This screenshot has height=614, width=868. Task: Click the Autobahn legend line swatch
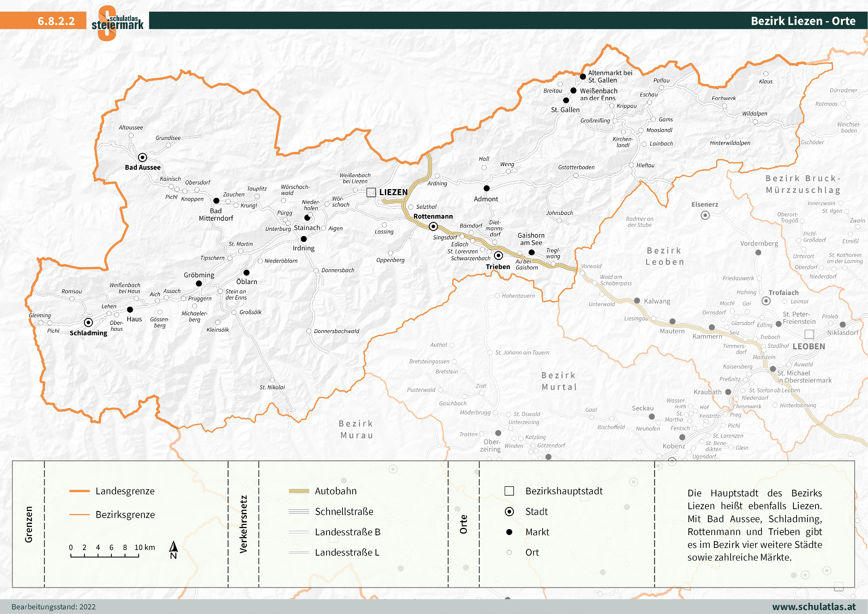299,491
